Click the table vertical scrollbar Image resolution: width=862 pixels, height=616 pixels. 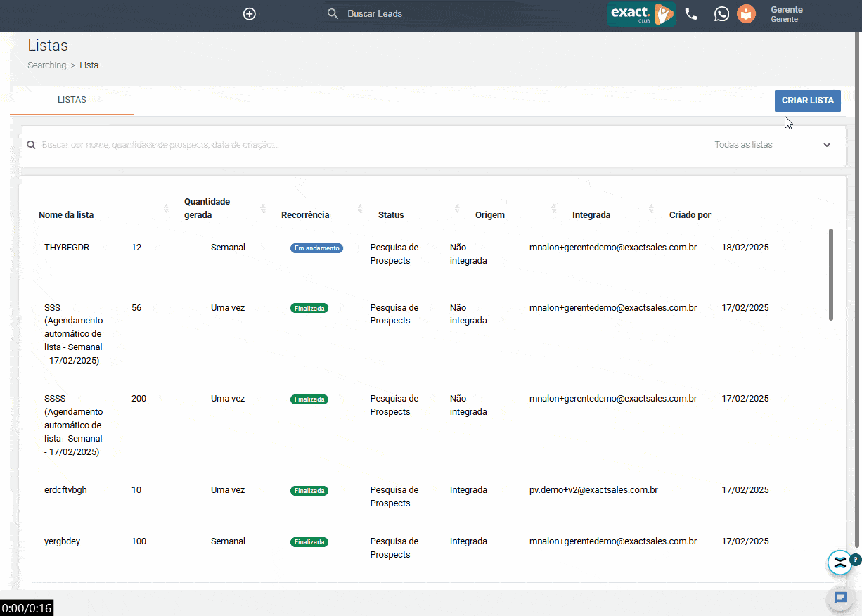pos(831,274)
